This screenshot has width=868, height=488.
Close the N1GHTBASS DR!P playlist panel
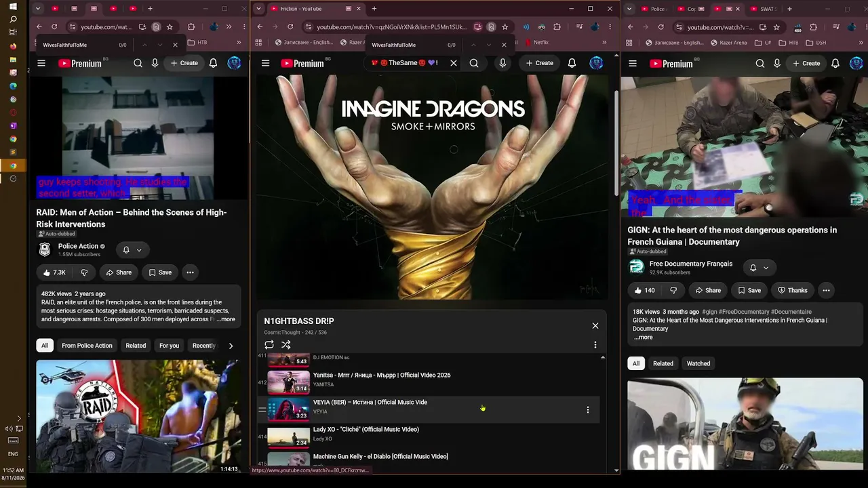(x=595, y=326)
